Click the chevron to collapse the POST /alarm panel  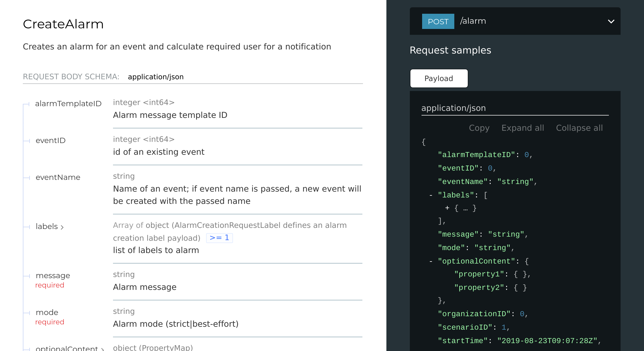[611, 21]
